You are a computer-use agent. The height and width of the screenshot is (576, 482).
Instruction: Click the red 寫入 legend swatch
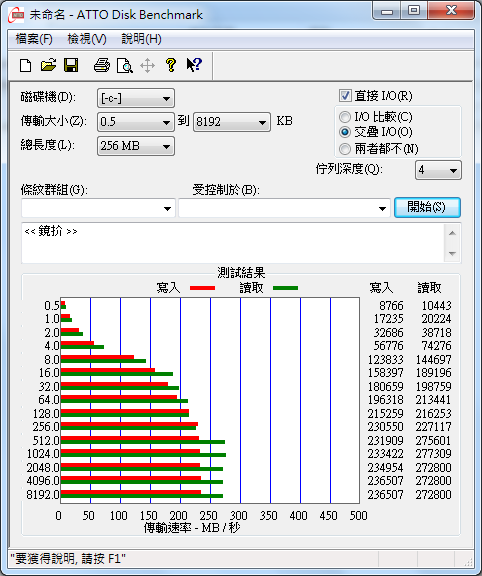(202, 288)
